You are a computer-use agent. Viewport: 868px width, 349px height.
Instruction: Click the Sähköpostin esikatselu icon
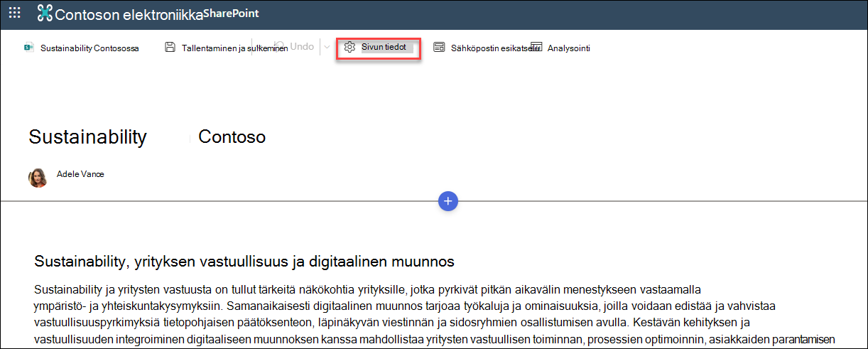coord(439,48)
